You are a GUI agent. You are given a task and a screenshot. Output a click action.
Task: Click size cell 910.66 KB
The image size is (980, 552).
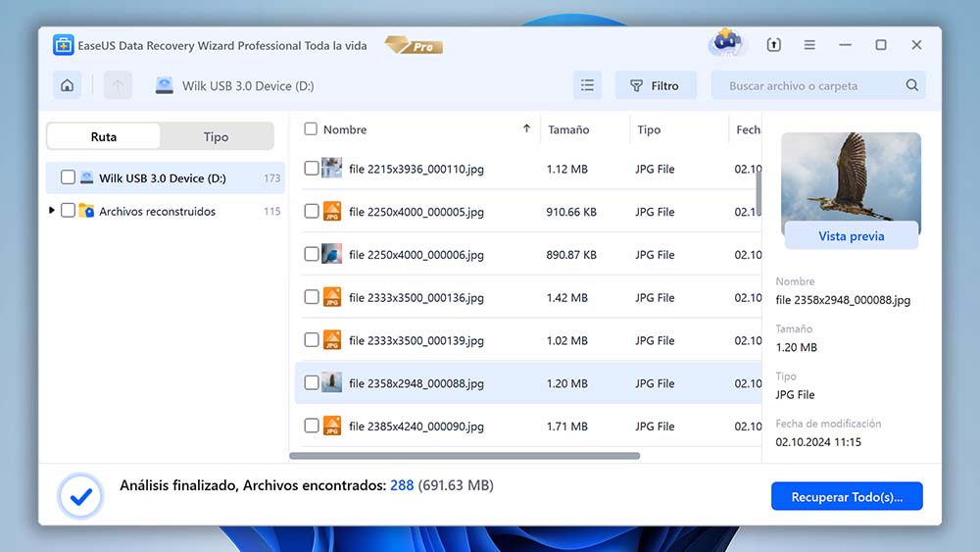(x=571, y=212)
